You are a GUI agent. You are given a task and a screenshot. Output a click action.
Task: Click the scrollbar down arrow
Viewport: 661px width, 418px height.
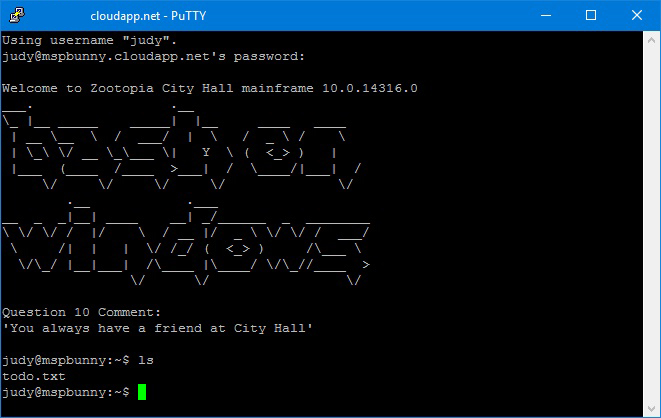pyautogui.click(x=651, y=409)
